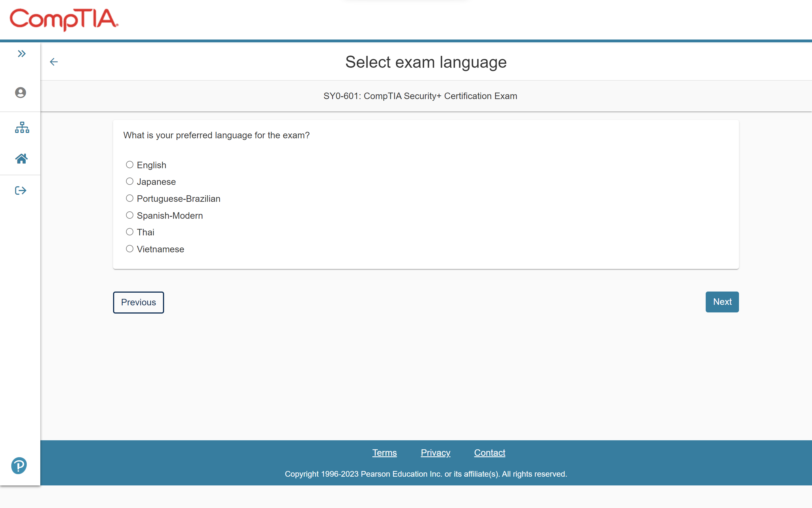Open the sitemap hierarchy icon in sidebar
812x508 pixels.
(x=22, y=128)
